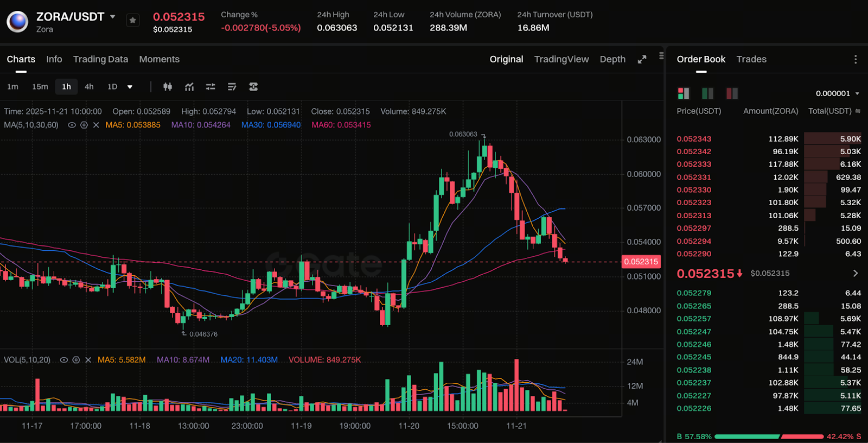Click the Price(USDT) column header

[x=699, y=111]
